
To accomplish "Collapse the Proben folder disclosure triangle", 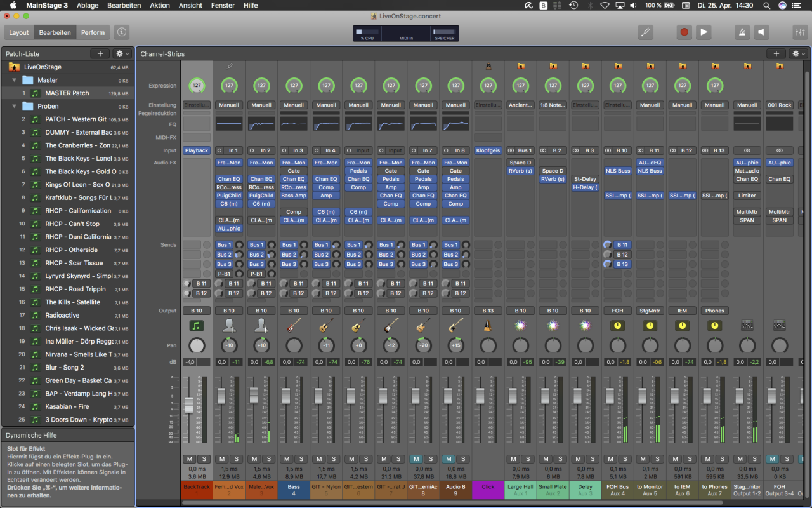I will 14,106.
